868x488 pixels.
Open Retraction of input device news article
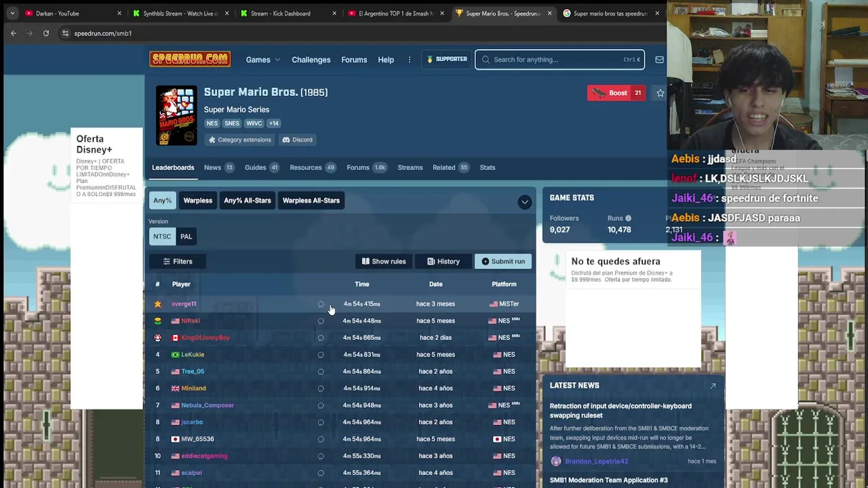click(x=620, y=411)
